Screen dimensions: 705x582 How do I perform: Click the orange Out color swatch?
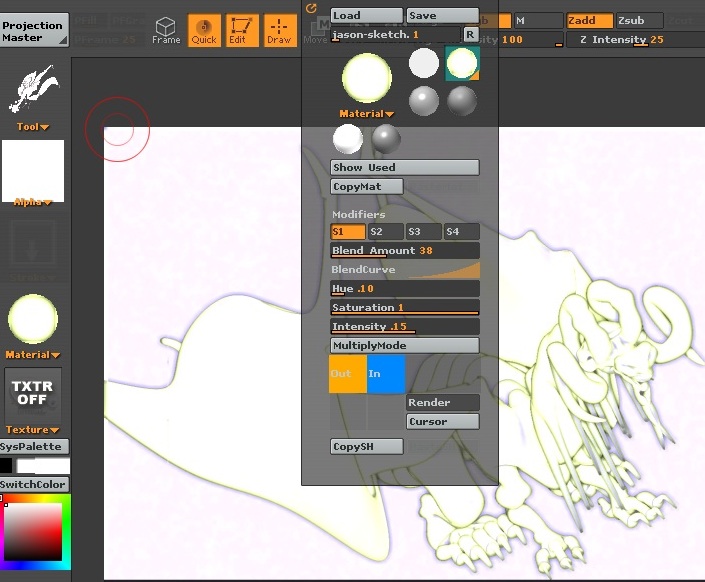(348, 374)
